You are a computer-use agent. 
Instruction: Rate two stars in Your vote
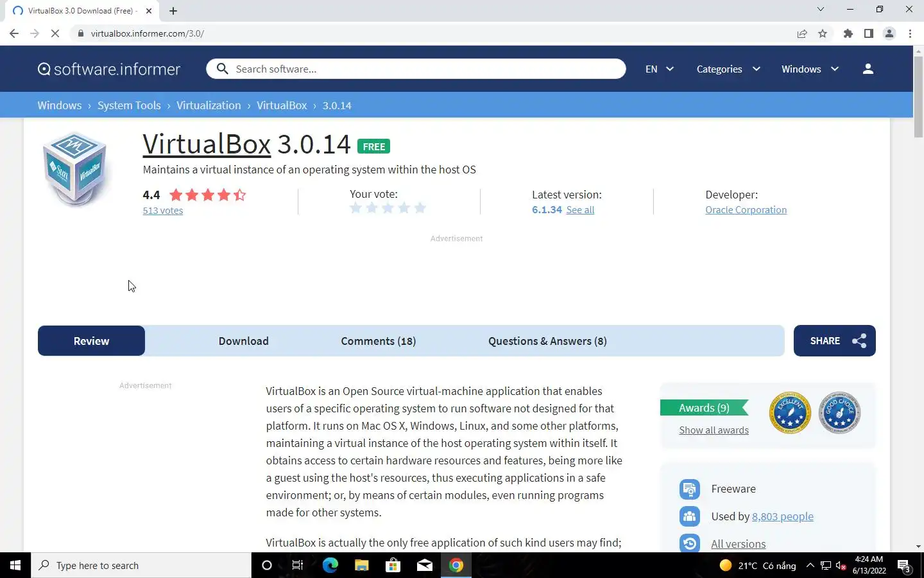tap(372, 208)
